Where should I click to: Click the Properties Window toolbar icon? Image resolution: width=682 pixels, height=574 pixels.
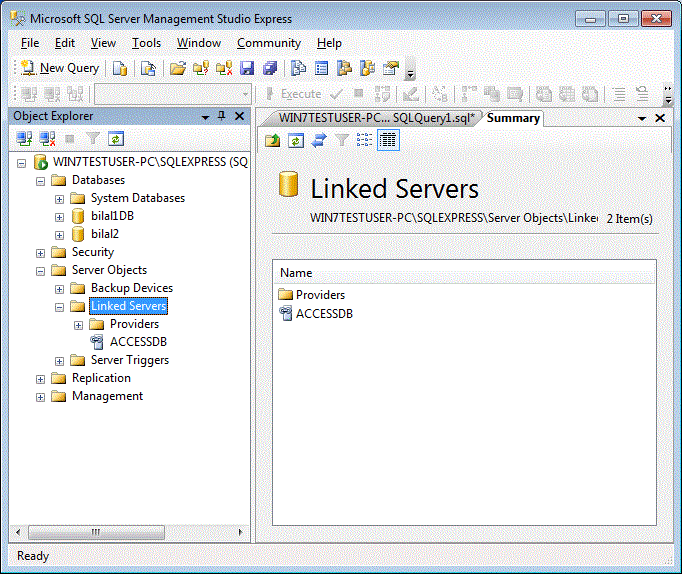click(391, 68)
